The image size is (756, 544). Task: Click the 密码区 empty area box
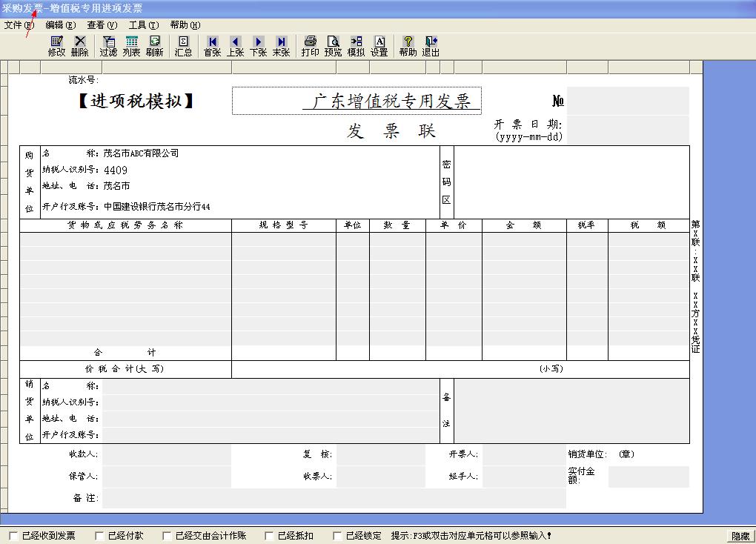click(x=572, y=182)
